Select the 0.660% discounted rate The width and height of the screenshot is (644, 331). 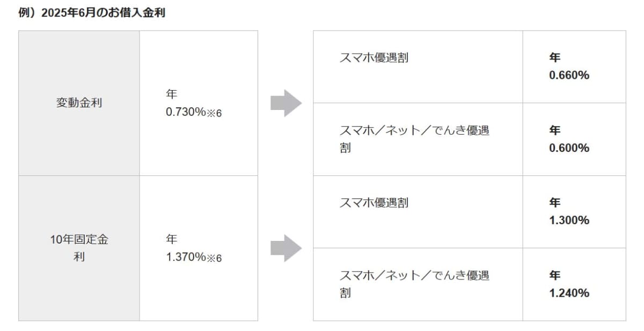click(569, 75)
